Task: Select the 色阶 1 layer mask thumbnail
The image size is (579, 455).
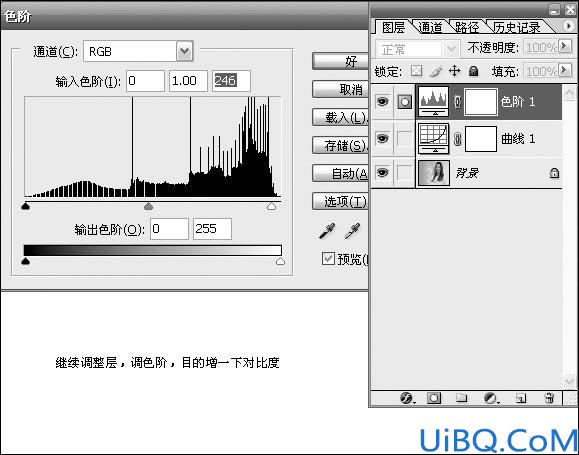Action: pos(481,102)
